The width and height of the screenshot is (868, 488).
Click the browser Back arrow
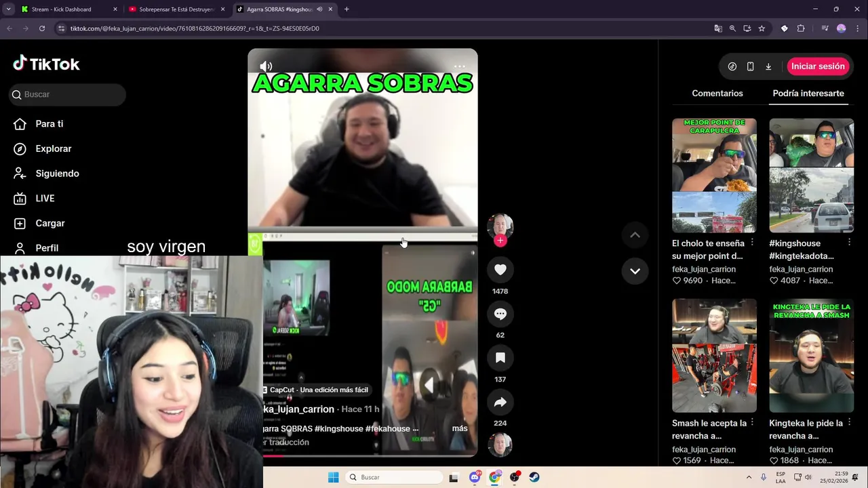9,28
